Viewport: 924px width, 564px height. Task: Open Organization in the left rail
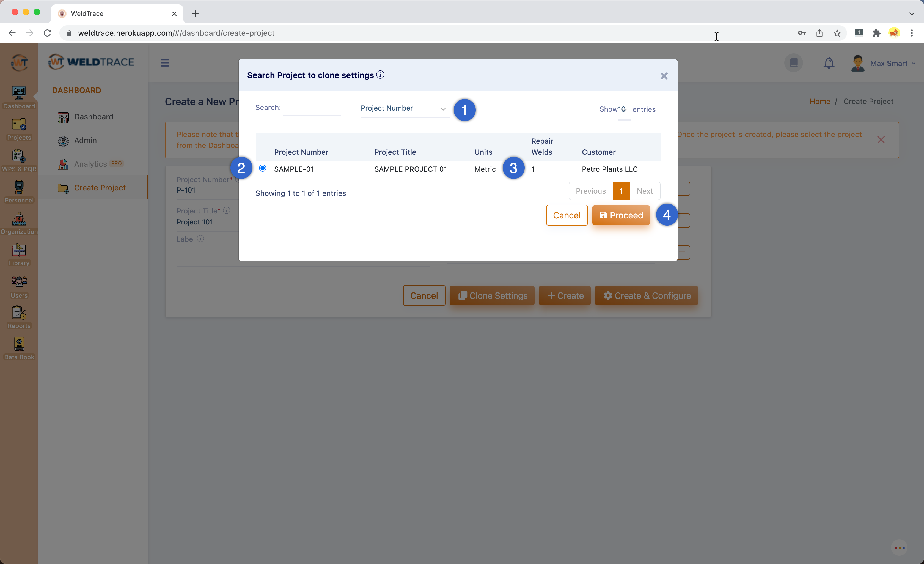coord(19,223)
